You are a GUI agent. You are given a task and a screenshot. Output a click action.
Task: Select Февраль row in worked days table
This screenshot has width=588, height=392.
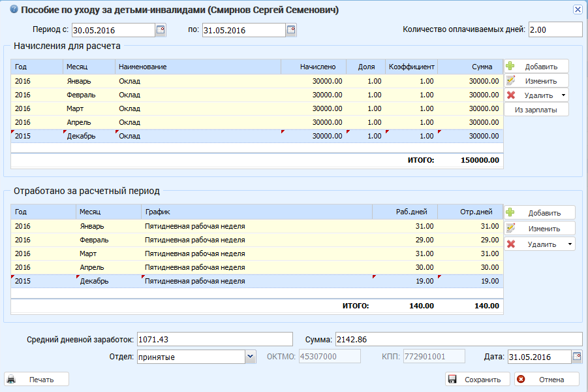pyautogui.click(x=257, y=240)
